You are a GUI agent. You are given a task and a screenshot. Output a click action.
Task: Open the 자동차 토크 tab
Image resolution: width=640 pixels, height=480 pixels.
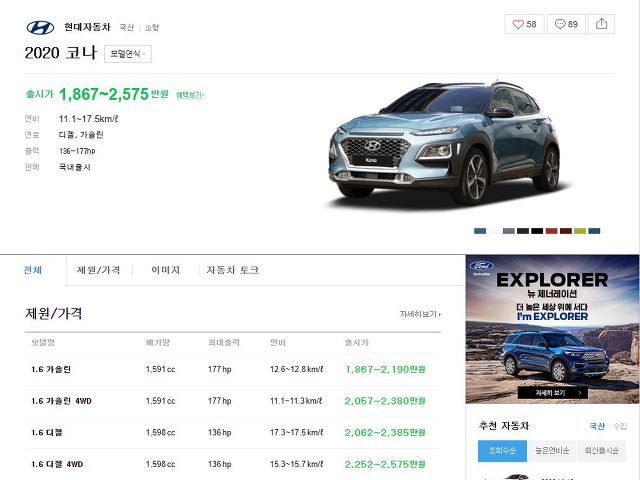233,270
